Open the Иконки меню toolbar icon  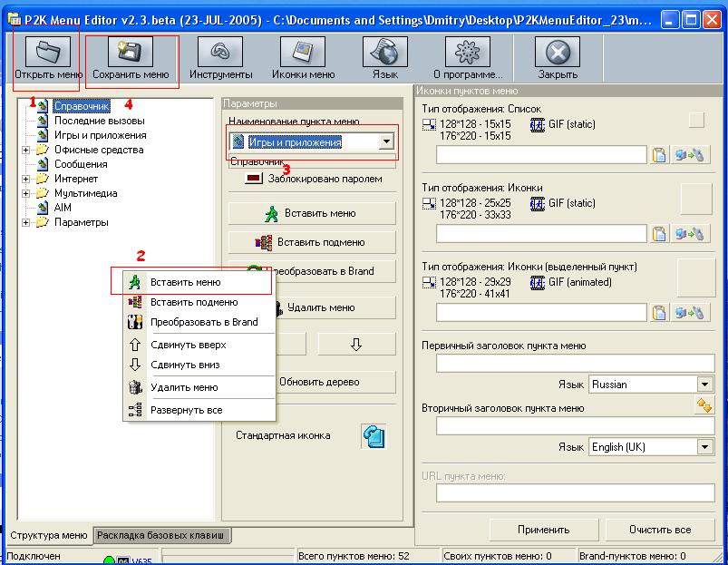tap(302, 52)
